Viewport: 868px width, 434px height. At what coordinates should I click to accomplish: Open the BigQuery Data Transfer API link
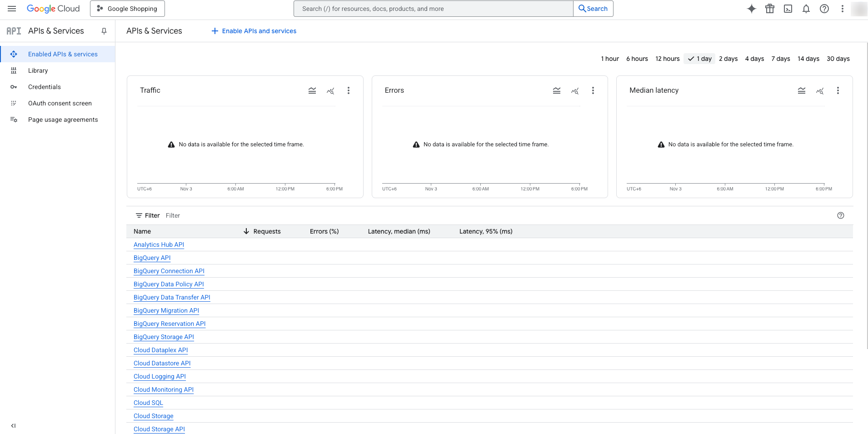pyautogui.click(x=172, y=297)
